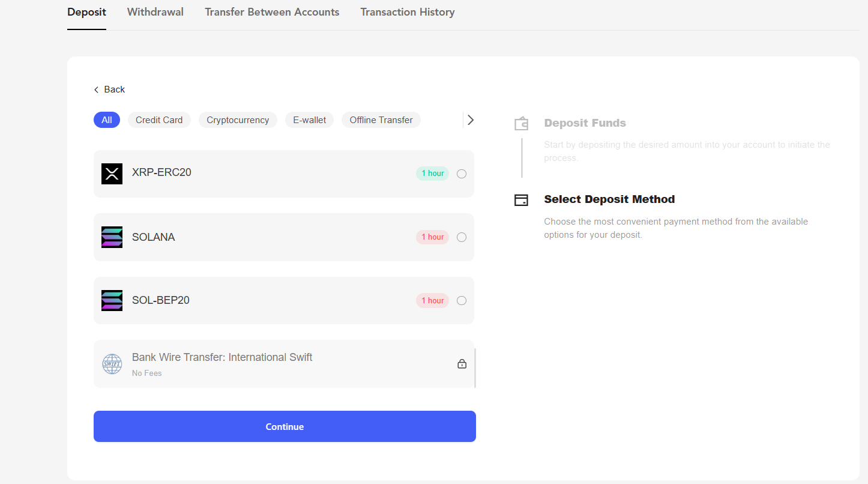The image size is (868, 484).
Task: Go back using the Back chevron
Action: pos(96,89)
